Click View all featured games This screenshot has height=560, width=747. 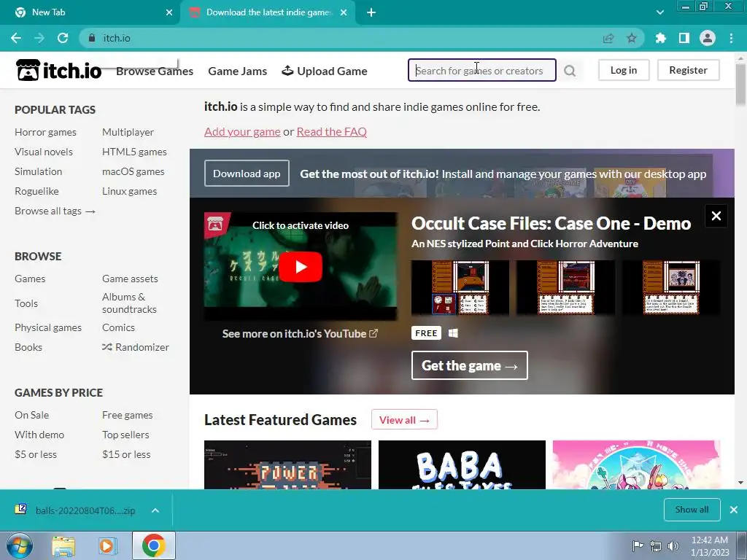point(404,419)
